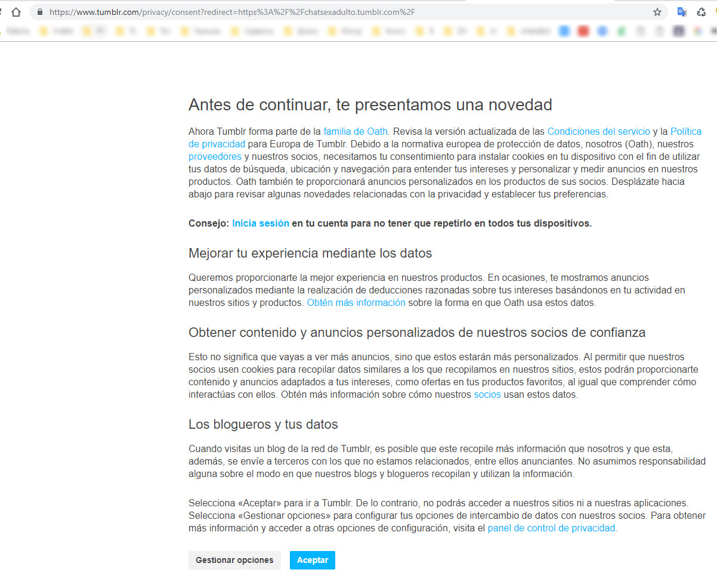The height and width of the screenshot is (588, 717).
Task: Open the green bookmark icon in bookmarks bar
Action: [622, 32]
